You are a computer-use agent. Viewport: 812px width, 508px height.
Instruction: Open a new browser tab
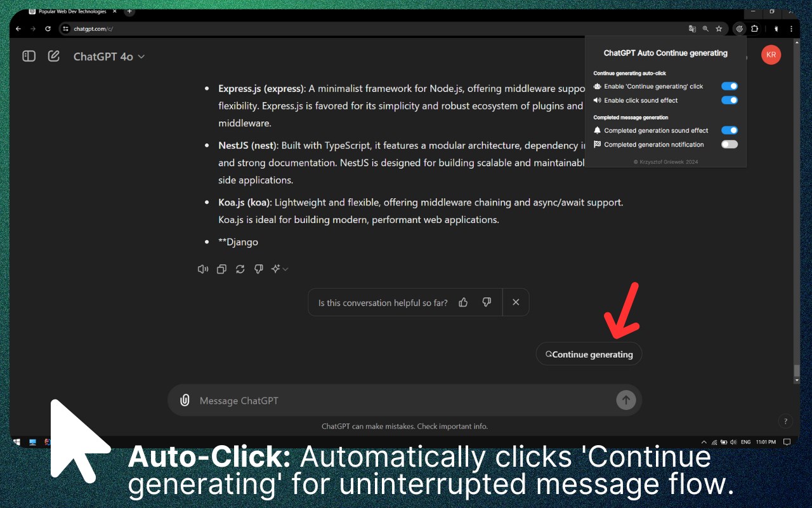(x=129, y=11)
